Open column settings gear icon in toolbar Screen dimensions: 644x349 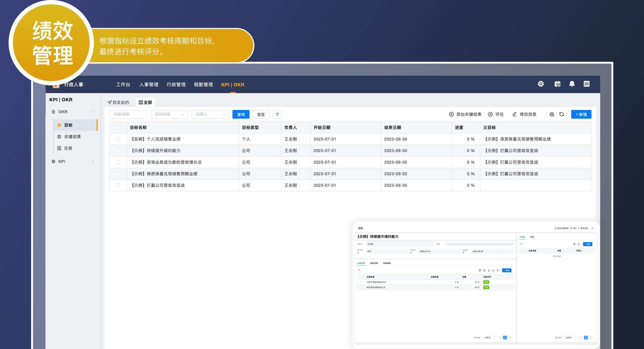tap(552, 114)
